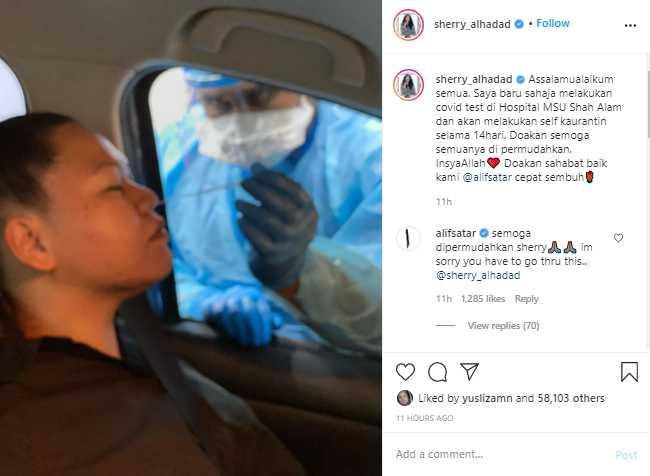The width and height of the screenshot is (650, 476).
Task: Reply to alifsatar's comment
Action: click(x=526, y=299)
